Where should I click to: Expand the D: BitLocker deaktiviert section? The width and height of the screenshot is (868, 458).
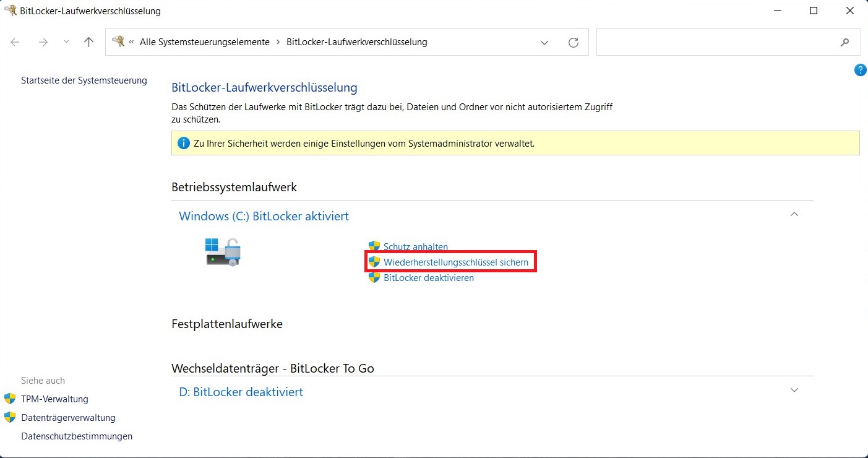[794, 390]
